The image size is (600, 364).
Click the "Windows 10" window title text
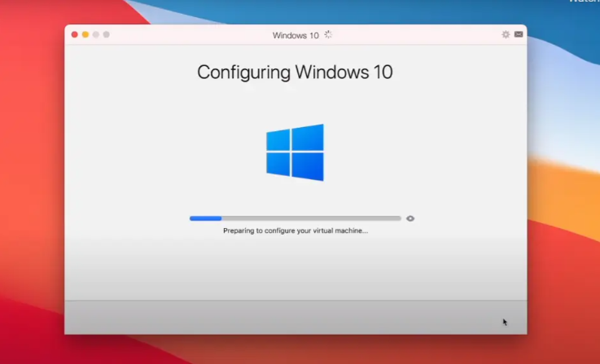pos(296,35)
